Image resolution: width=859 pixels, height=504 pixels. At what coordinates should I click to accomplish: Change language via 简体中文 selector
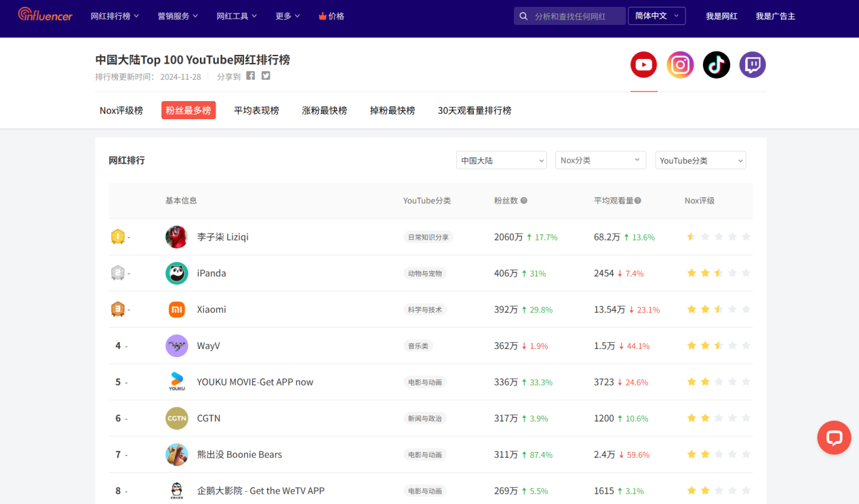click(656, 16)
